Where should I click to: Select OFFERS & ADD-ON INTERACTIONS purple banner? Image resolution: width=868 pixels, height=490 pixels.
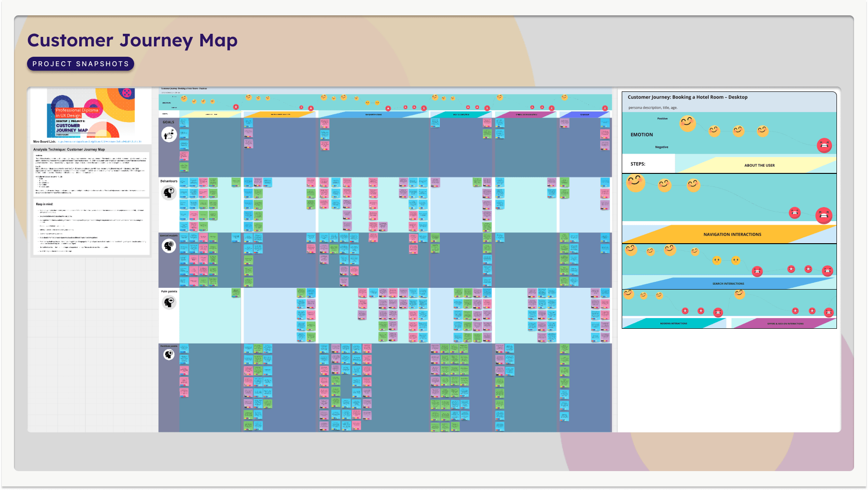[x=785, y=323]
